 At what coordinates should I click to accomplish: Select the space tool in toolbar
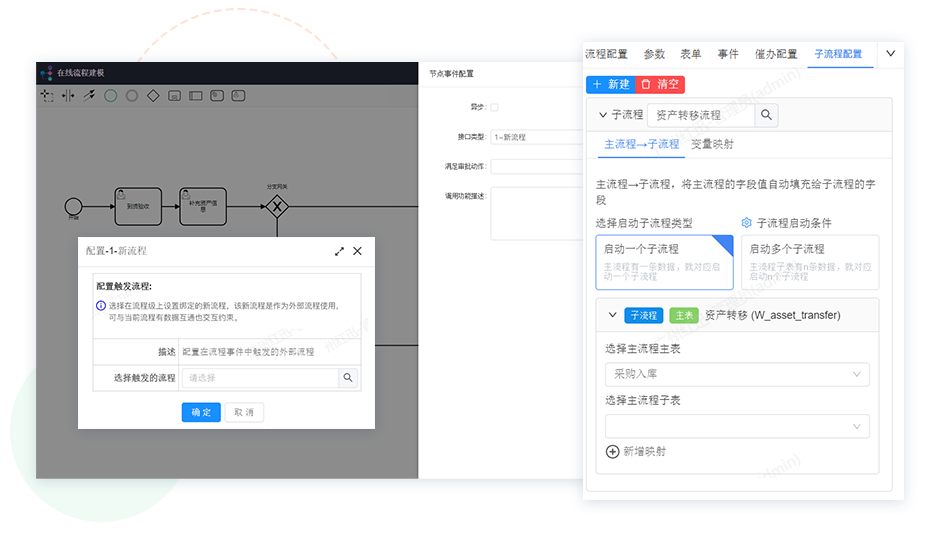point(68,96)
